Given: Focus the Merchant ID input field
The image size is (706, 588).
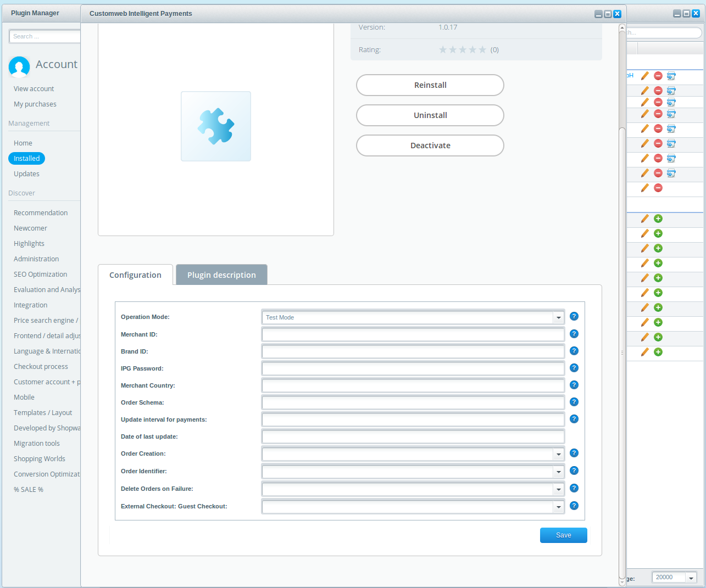Looking at the screenshot, I should coord(413,334).
